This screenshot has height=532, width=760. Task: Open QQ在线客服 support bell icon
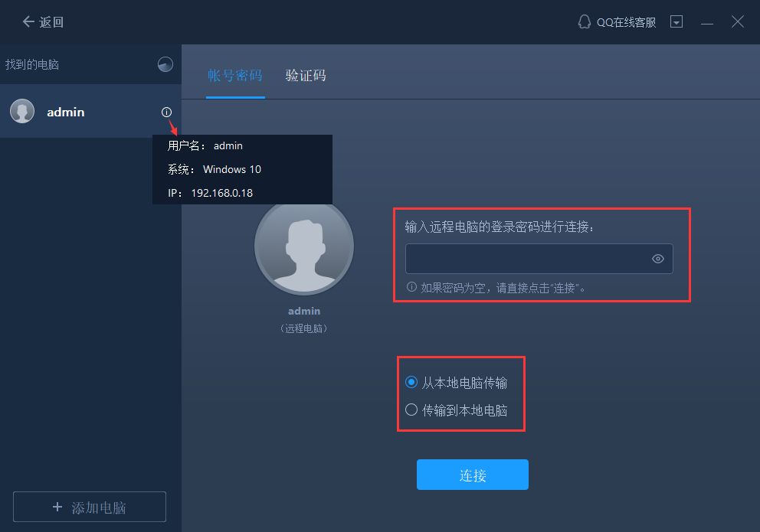(584, 21)
